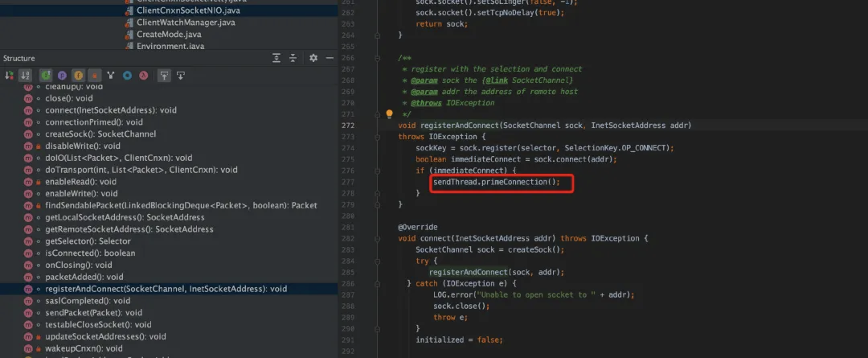Collapse the Javadoc fold marker at line 266
This screenshot has height=358, width=868.
coord(378,58)
